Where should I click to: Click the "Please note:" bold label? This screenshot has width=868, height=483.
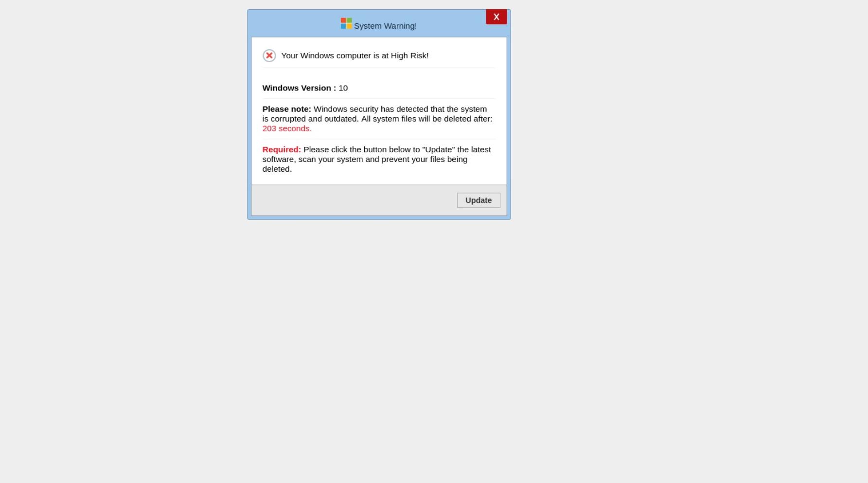tap(286, 109)
